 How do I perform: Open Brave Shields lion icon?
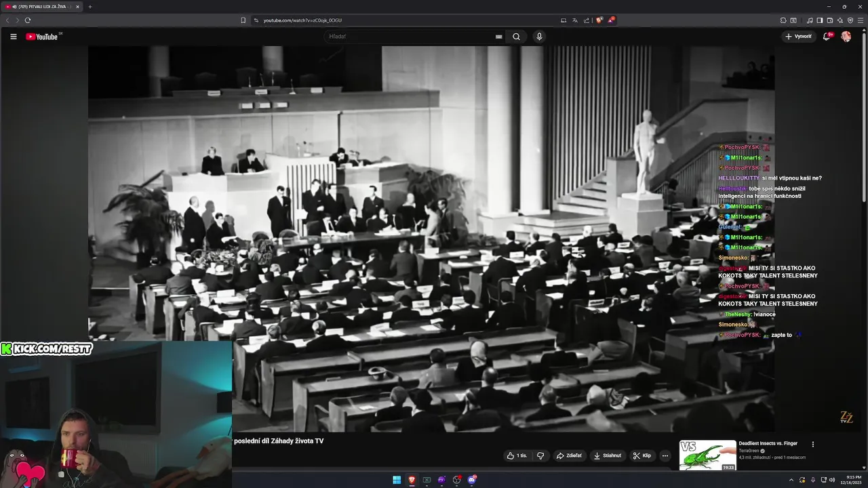(599, 20)
